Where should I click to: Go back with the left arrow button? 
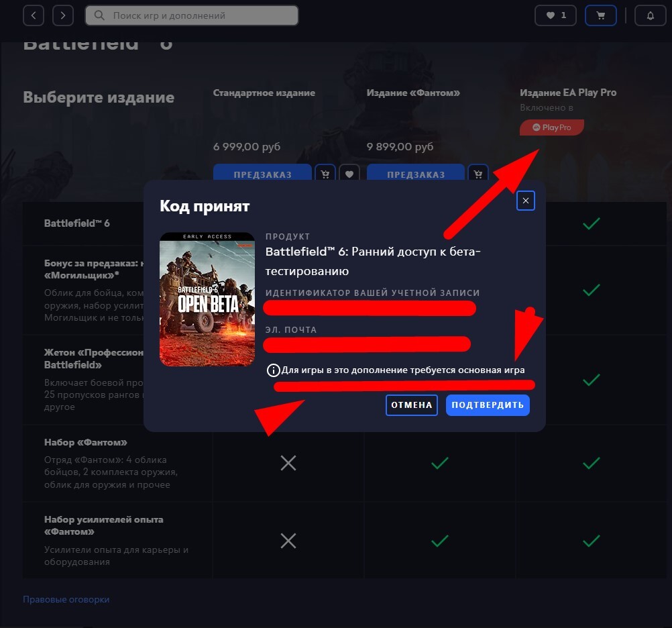point(34,15)
